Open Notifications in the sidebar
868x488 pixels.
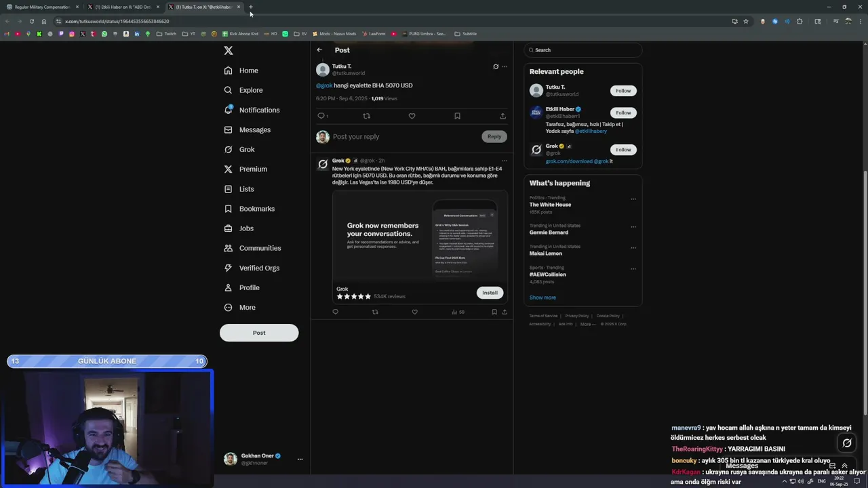click(252, 110)
